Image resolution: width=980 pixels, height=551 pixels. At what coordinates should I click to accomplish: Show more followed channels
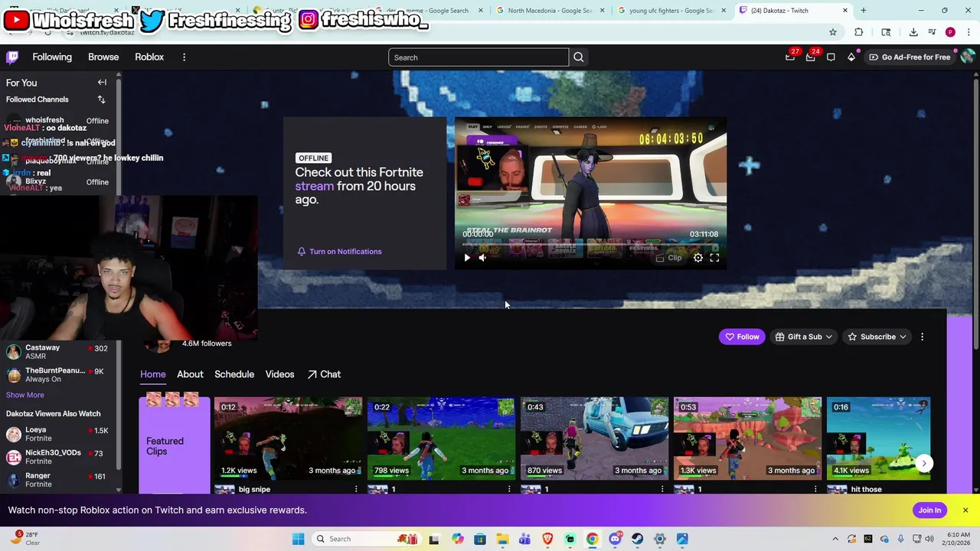25,395
